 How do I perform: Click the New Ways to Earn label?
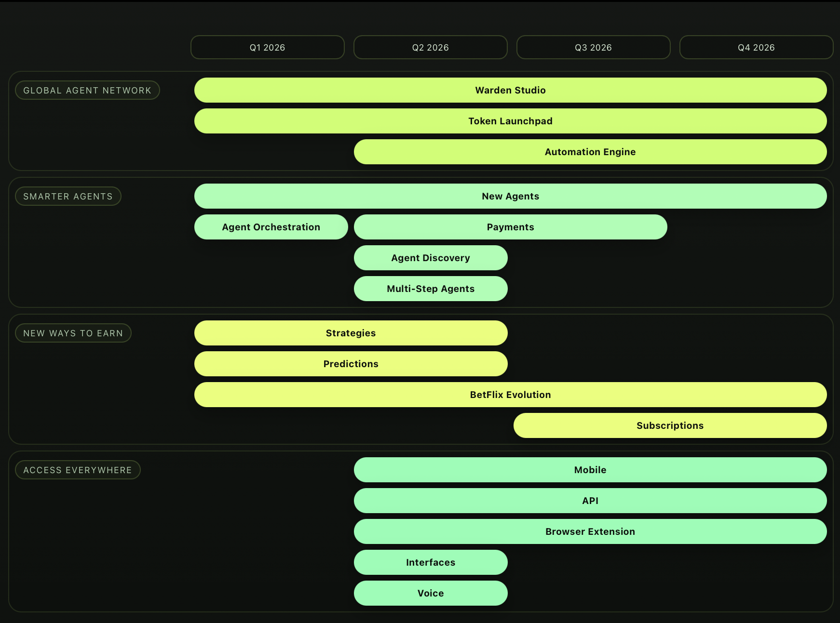73,333
